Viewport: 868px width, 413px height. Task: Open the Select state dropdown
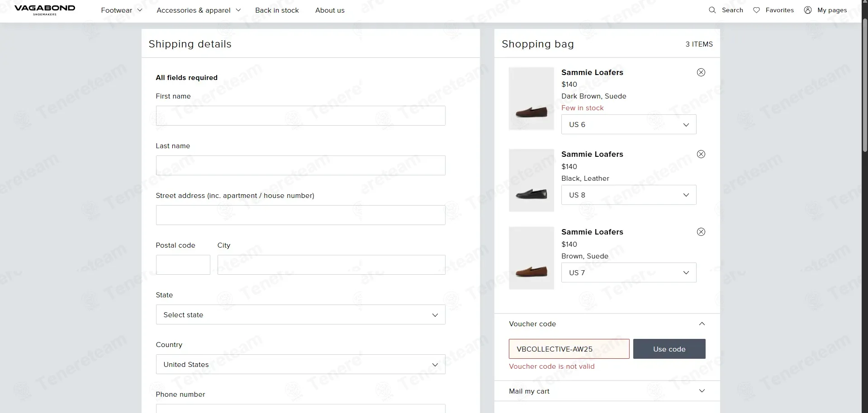point(300,314)
